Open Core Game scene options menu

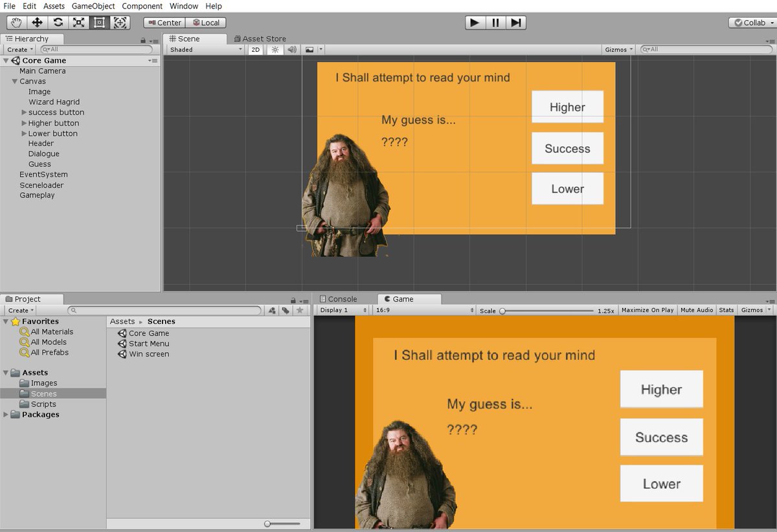tap(153, 61)
